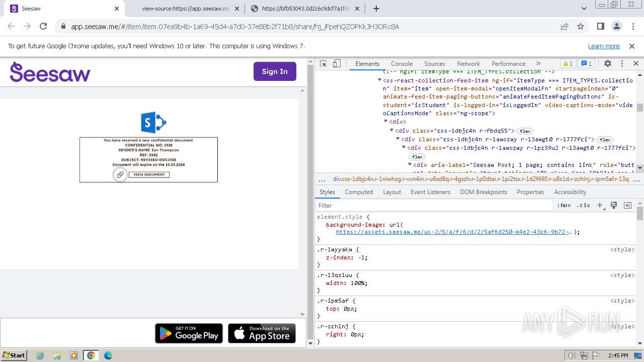Open the warnings count badge

[x=568, y=64]
